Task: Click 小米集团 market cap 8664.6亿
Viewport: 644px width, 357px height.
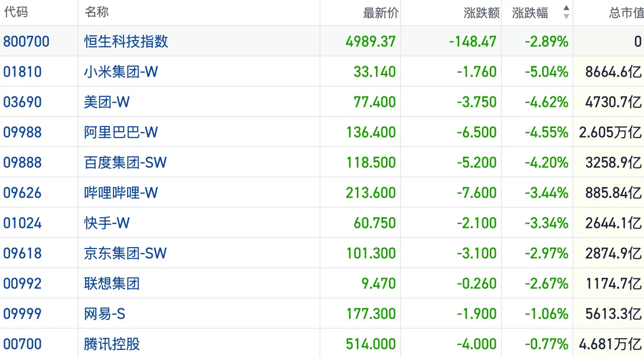Action: tap(613, 72)
